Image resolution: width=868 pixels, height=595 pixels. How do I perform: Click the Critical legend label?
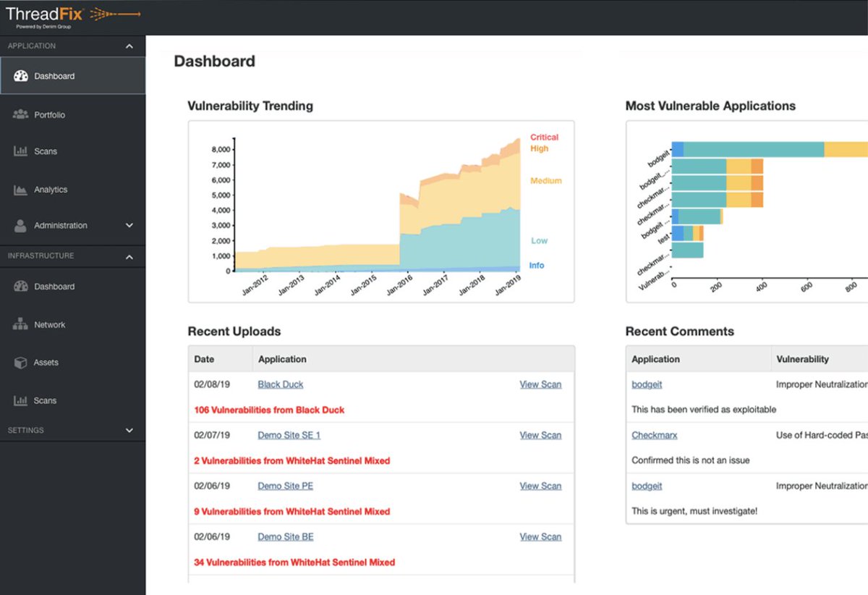pos(545,137)
